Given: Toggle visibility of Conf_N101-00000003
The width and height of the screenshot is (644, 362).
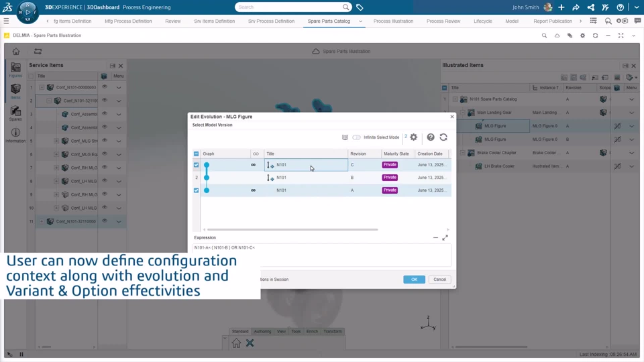Looking at the screenshot, I should (x=105, y=87).
